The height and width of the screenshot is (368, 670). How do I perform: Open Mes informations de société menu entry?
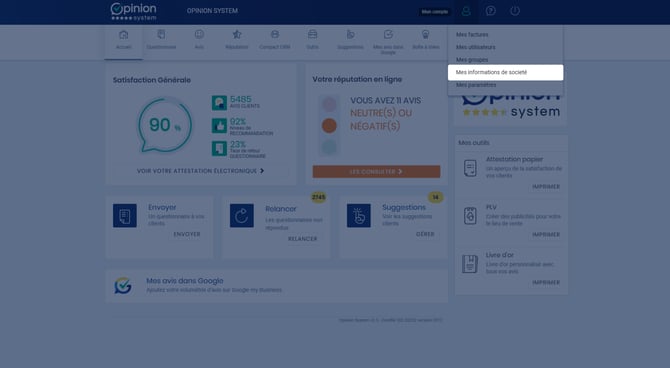pos(505,72)
